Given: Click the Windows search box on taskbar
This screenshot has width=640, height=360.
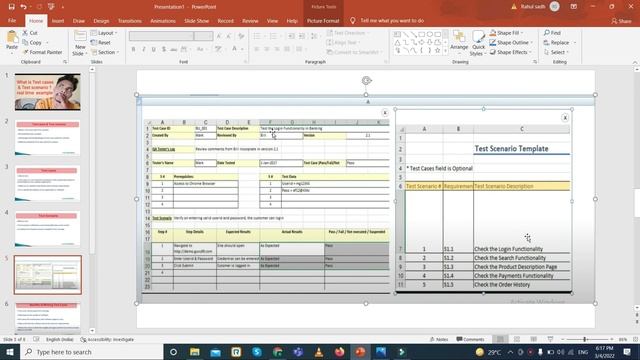Looking at the screenshot, I should click(x=92, y=352).
